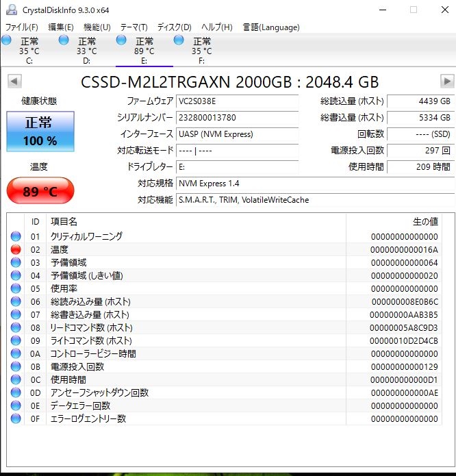Image resolution: width=456 pixels, height=476 pixels.
Task: Open the 言語(Language) menu
Action: [271, 27]
